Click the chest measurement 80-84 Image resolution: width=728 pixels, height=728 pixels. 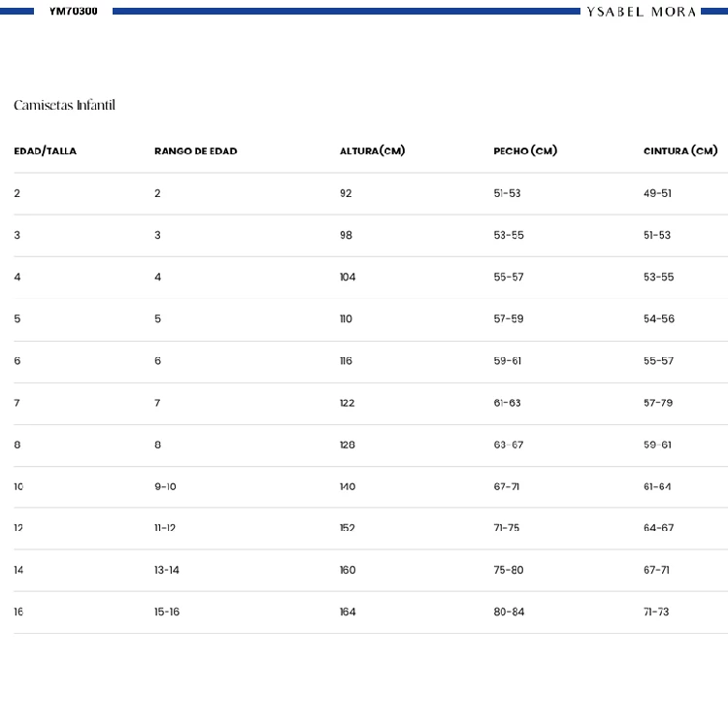(509, 612)
